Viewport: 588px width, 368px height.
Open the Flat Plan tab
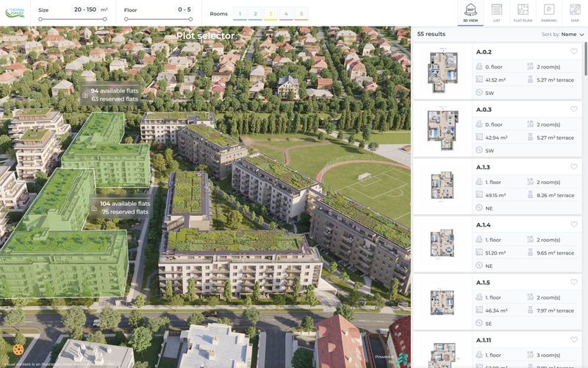pyautogui.click(x=523, y=13)
